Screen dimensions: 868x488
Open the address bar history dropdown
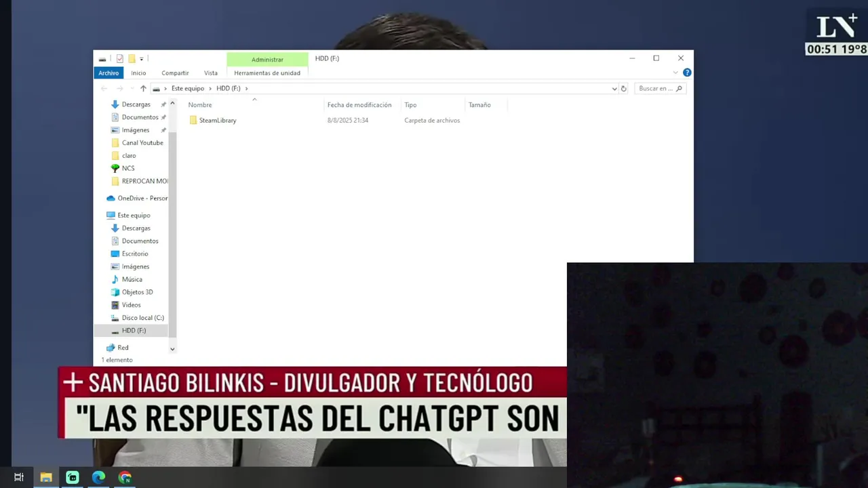(x=614, y=89)
